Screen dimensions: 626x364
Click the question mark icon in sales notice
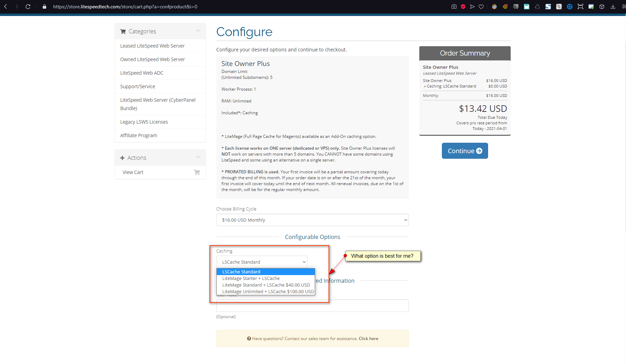tap(249, 339)
